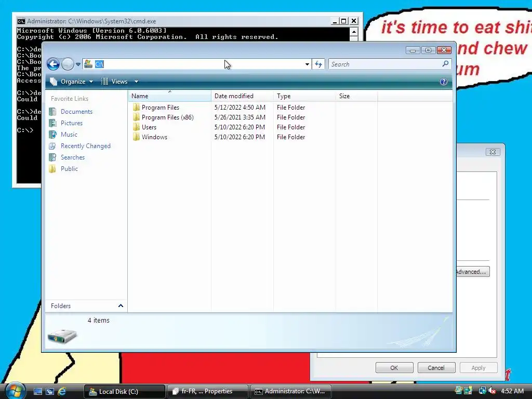Click the drive icon in the address bar

(x=88, y=64)
